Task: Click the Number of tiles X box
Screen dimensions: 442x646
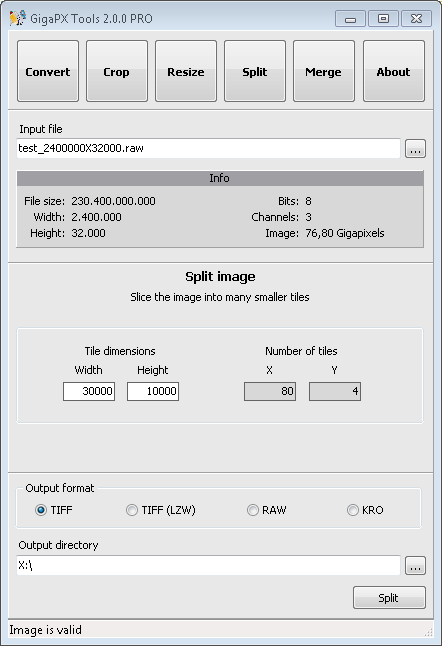Action: (270, 391)
